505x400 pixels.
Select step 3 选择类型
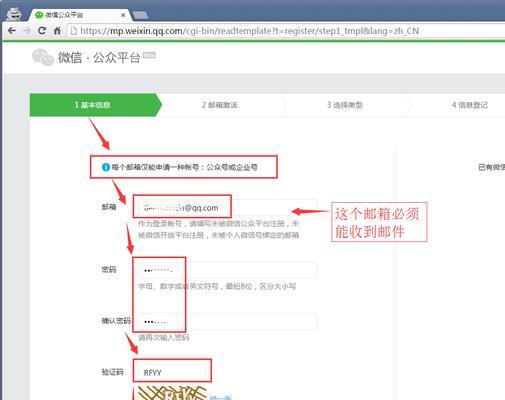345,105
